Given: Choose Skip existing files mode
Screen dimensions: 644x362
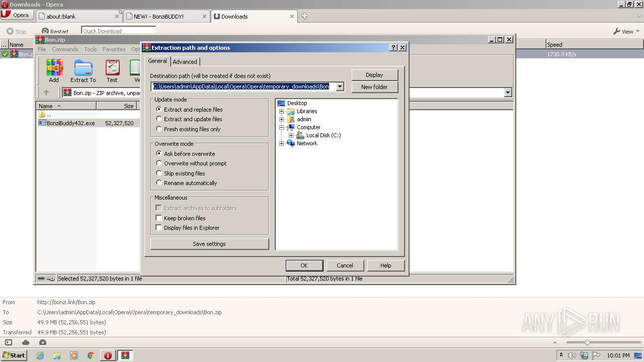Looking at the screenshot, I should click(181, 173).
